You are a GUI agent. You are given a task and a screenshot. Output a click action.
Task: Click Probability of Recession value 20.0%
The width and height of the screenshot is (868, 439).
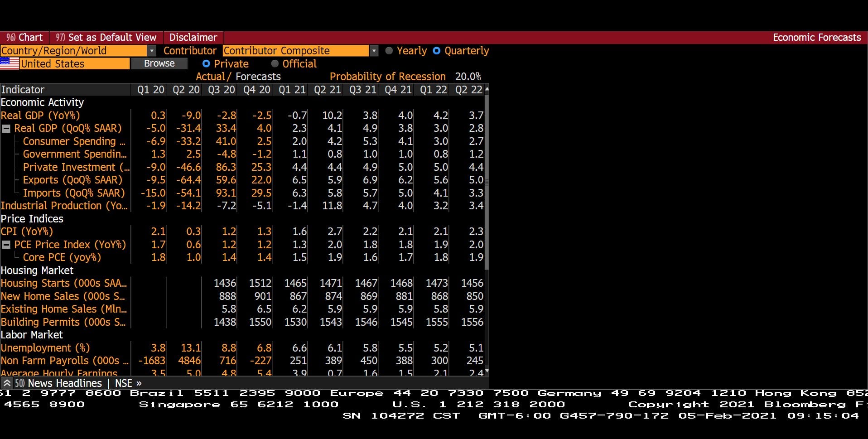click(x=468, y=77)
